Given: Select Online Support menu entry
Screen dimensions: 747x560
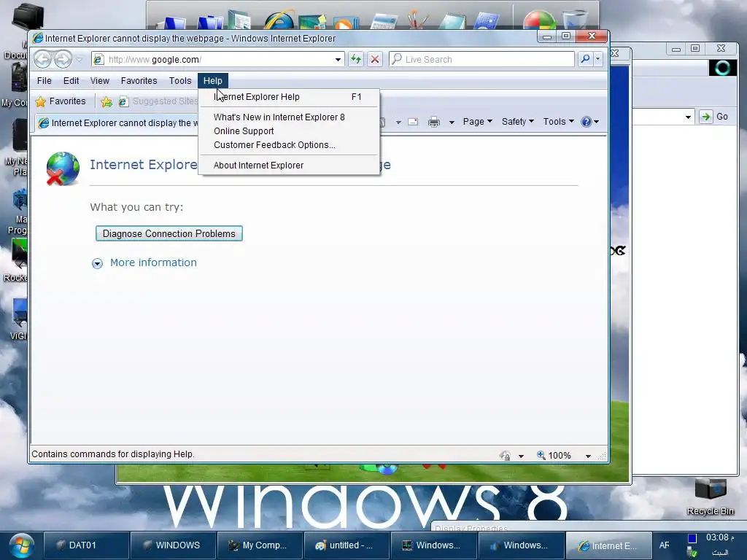Looking at the screenshot, I should (289, 131).
